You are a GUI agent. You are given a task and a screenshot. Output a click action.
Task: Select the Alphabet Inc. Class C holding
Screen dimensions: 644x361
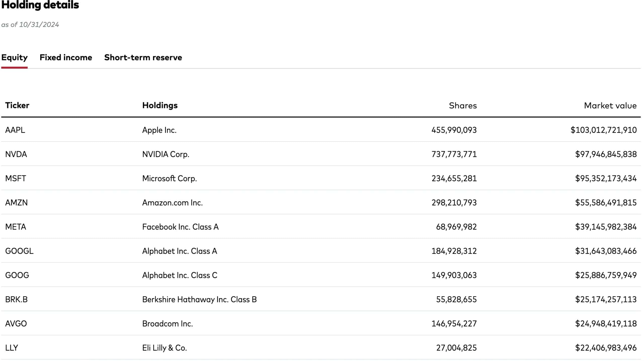[180, 275]
